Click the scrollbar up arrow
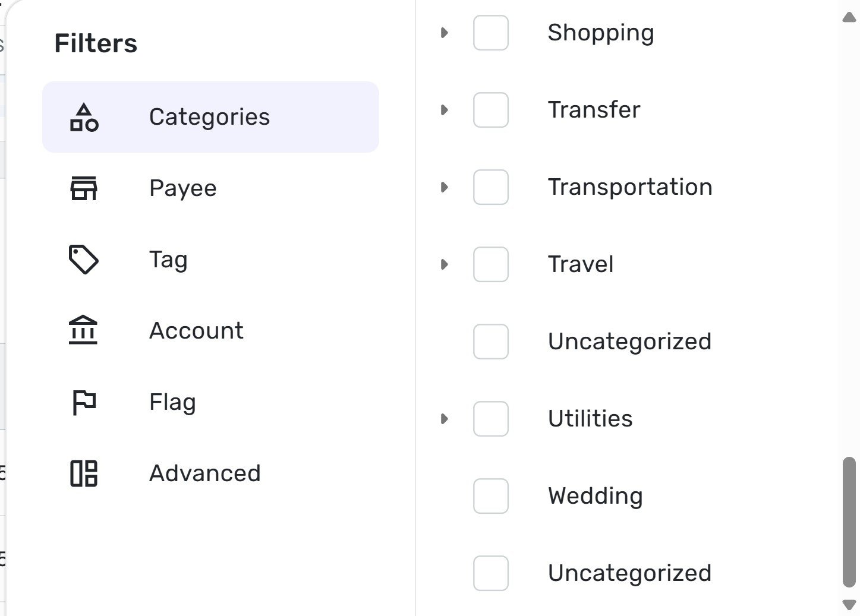The width and height of the screenshot is (860, 616). 849,17
